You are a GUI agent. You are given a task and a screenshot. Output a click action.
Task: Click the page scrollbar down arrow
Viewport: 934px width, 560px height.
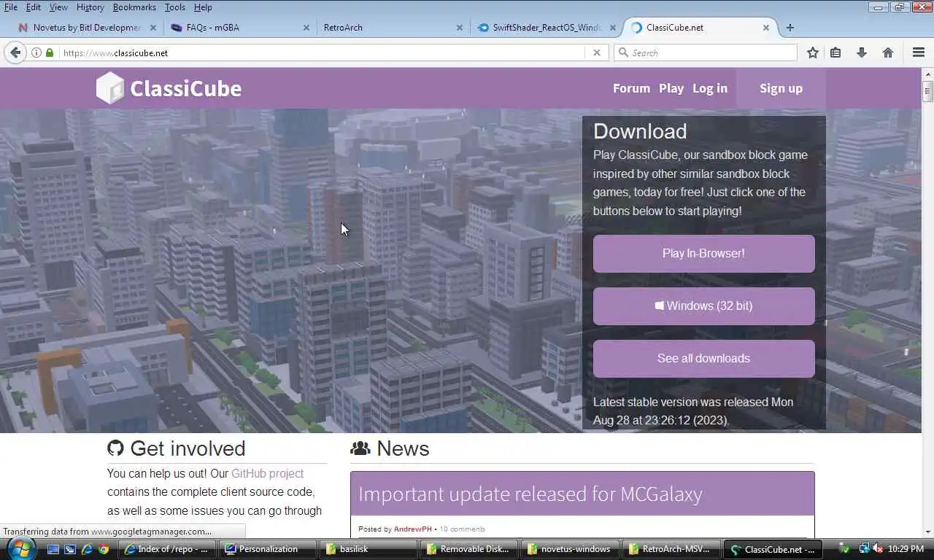click(x=927, y=532)
